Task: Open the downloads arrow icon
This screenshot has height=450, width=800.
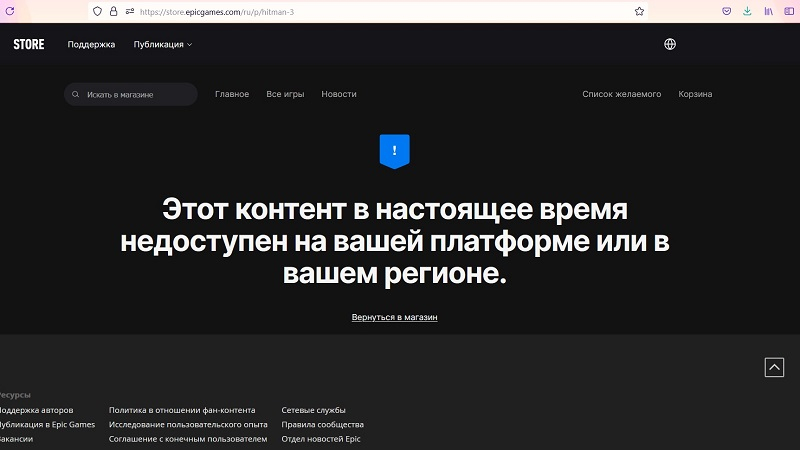Action: pos(747,11)
